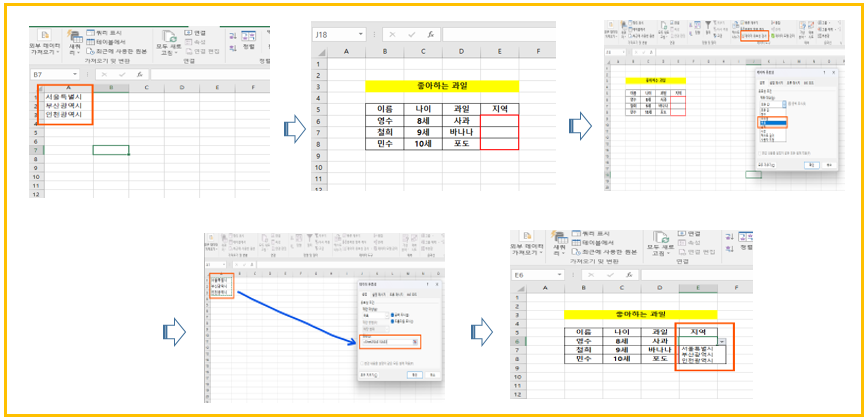This screenshot has height=419, width=865.
Task: Select the 10세 cell in J18 worksheet
Action: [423, 144]
